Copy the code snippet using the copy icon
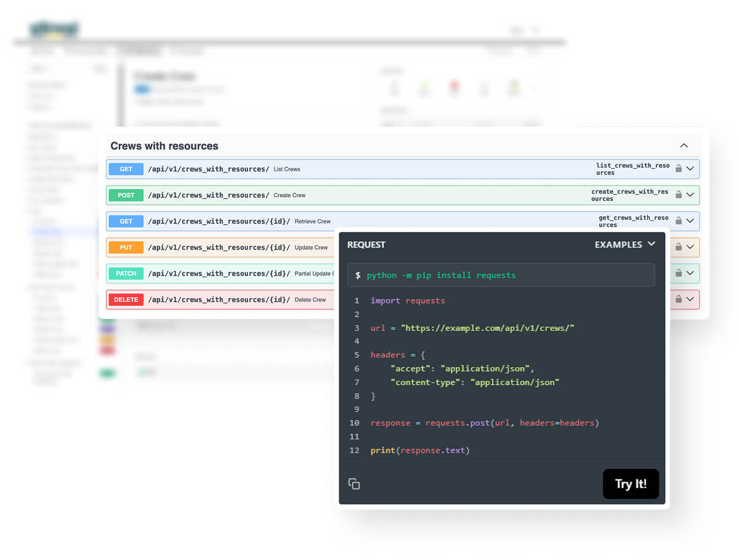 pos(354,484)
